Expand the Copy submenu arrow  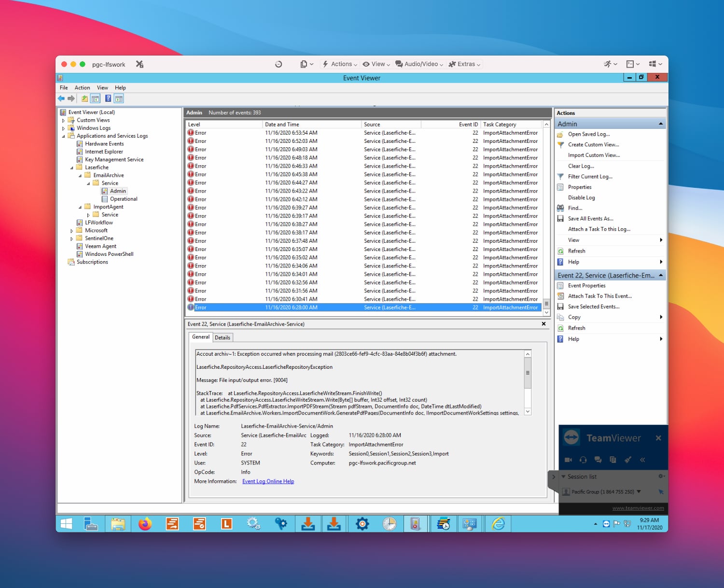tap(661, 317)
